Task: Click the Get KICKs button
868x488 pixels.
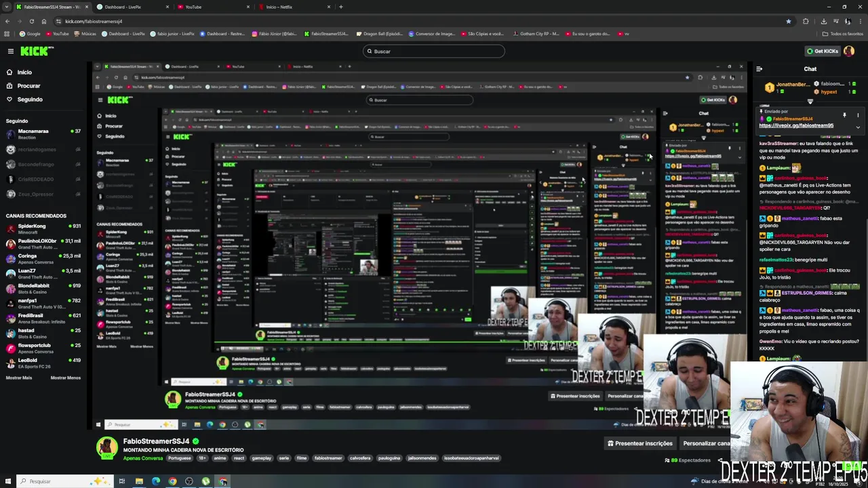Action: (x=822, y=51)
